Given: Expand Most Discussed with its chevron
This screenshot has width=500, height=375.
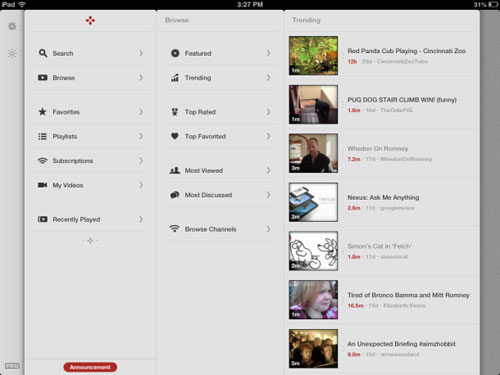Looking at the screenshot, I should (268, 195).
